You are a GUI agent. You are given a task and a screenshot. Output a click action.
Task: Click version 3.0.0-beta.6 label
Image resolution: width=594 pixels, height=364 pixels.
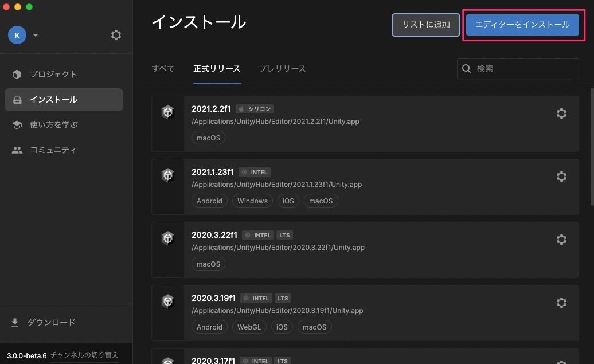coord(26,355)
